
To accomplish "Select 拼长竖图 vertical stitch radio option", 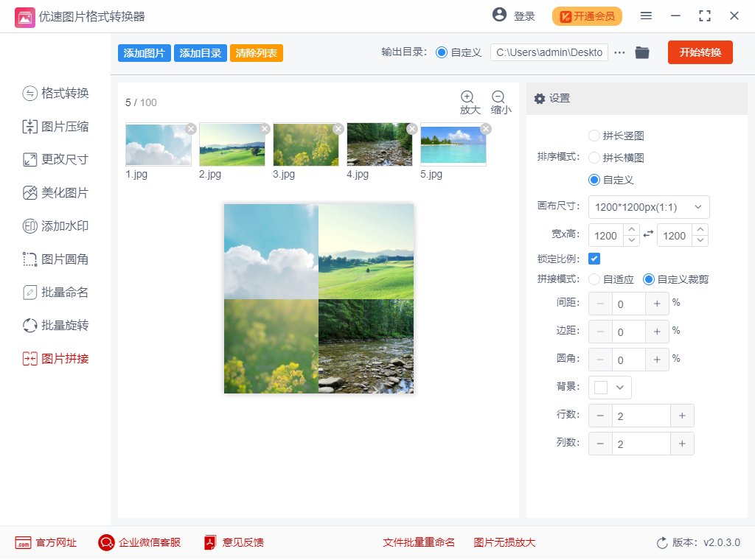I will point(594,136).
